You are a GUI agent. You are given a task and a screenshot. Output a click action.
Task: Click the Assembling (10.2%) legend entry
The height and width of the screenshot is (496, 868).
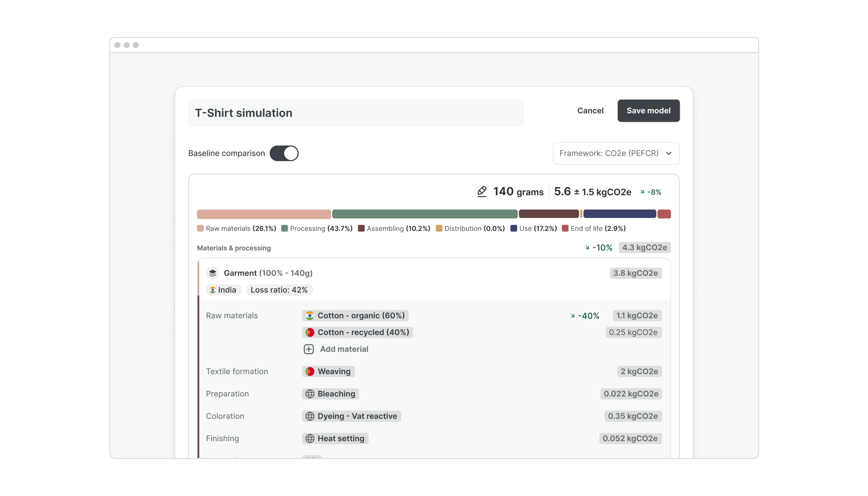point(394,228)
